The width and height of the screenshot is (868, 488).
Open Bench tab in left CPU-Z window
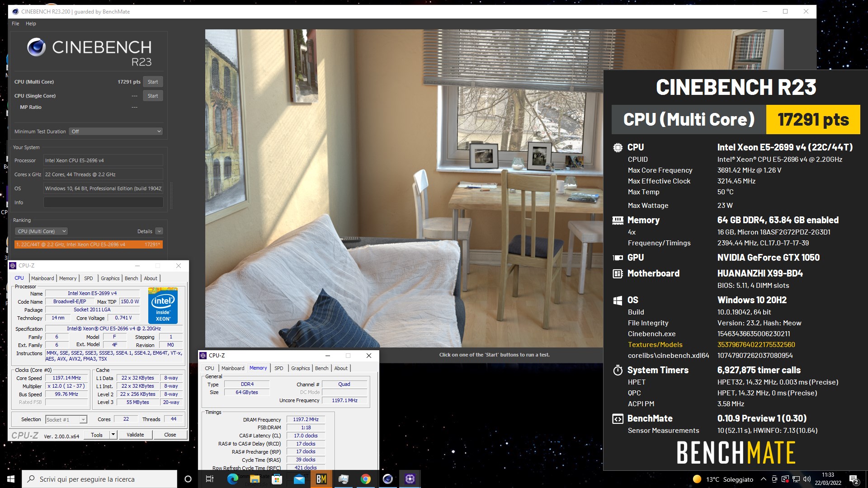coord(132,278)
